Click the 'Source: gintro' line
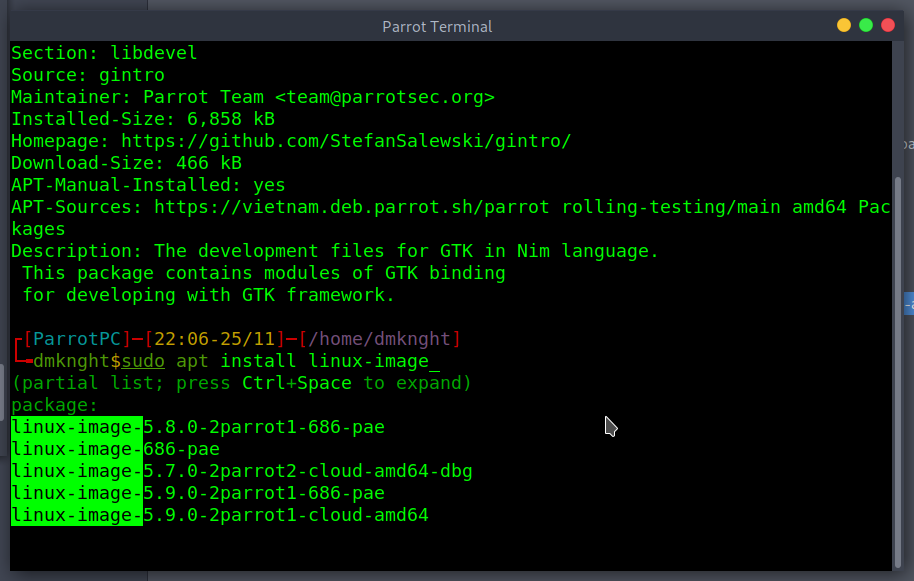 (x=88, y=75)
